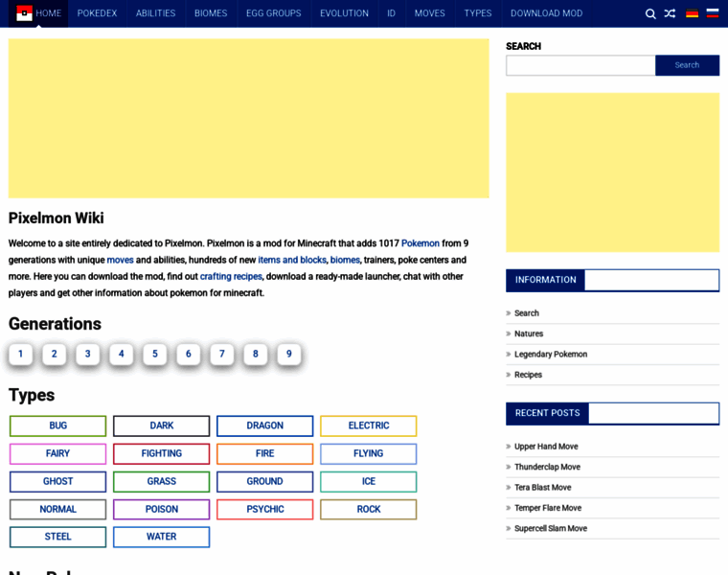Select Generation 1 button
Image resolution: width=728 pixels, height=575 pixels.
point(20,354)
